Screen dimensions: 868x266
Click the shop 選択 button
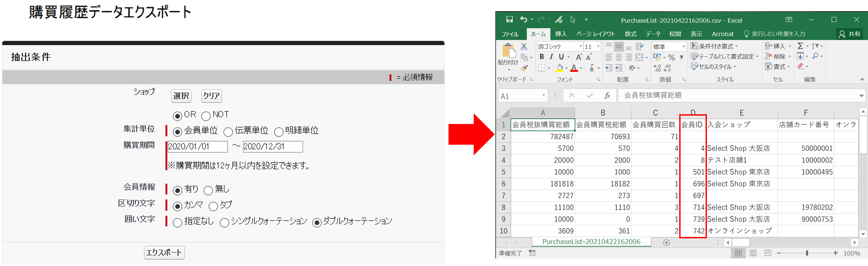181,96
